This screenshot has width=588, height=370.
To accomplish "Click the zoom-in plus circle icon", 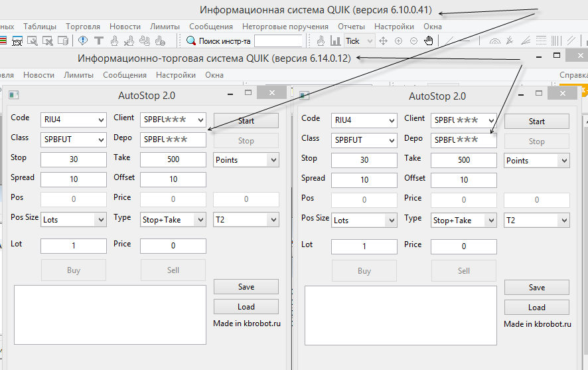I will [399, 41].
